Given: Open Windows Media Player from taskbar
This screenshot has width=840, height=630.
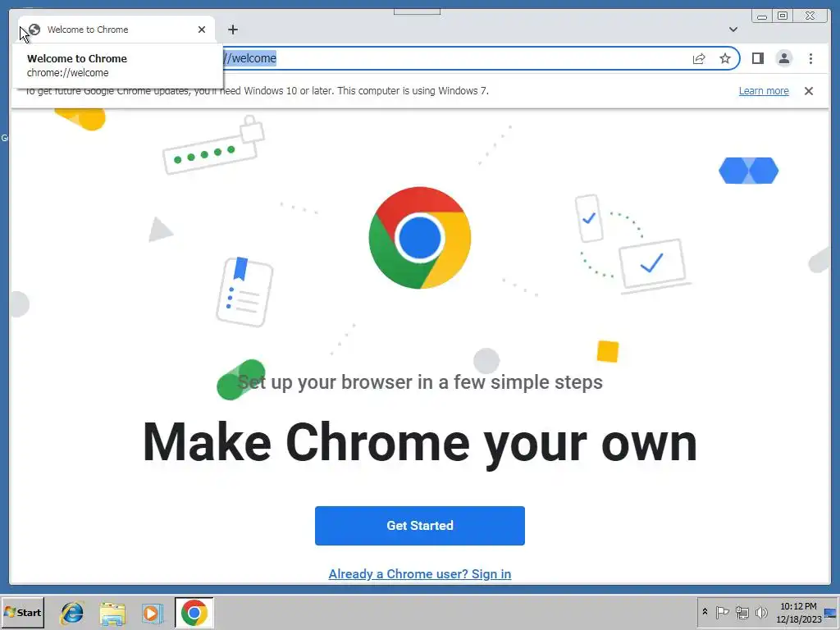Looking at the screenshot, I should click(153, 612).
